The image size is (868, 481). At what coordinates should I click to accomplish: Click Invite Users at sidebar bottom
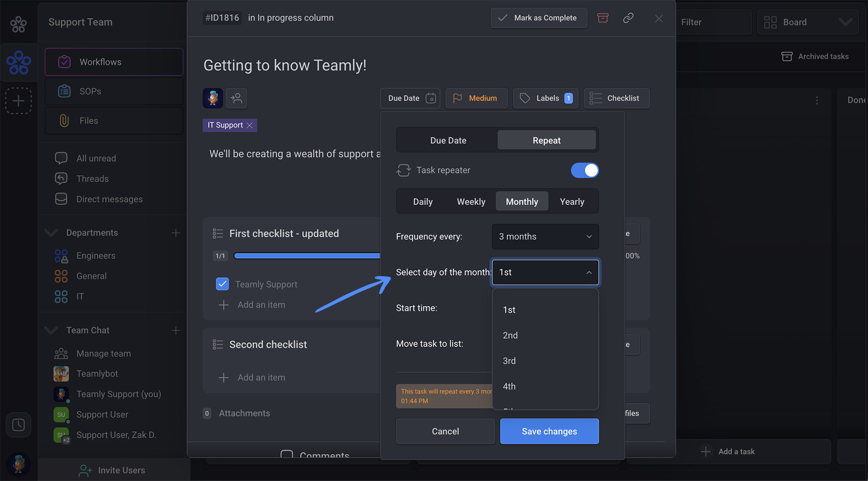pyautogui.click(x=112, y=471)
